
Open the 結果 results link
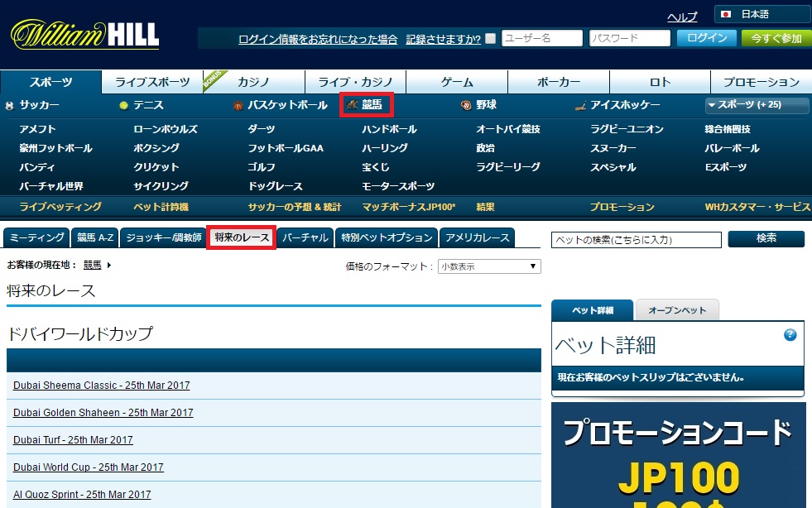point(485,207)
